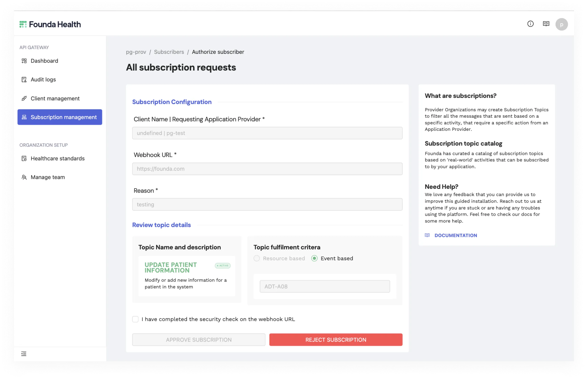The height and width of the screenshot is (379, 588).
Task: Click the Reason input field
Action: point(267,204)
